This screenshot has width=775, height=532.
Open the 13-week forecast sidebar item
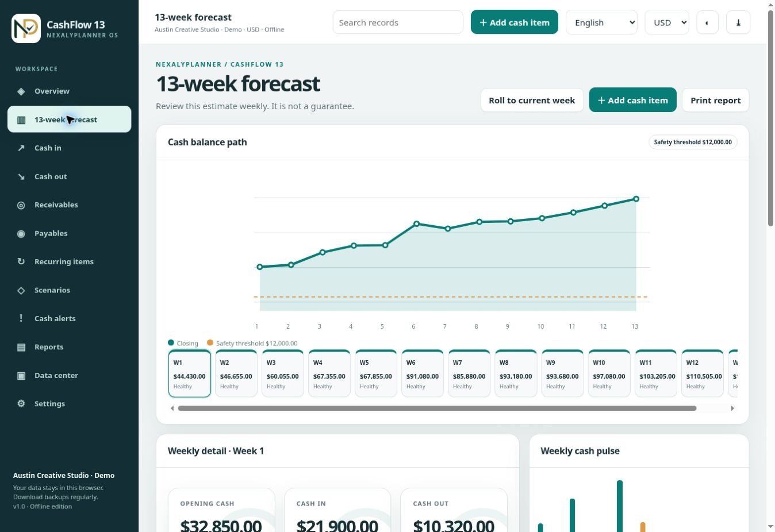coord(69,119)
